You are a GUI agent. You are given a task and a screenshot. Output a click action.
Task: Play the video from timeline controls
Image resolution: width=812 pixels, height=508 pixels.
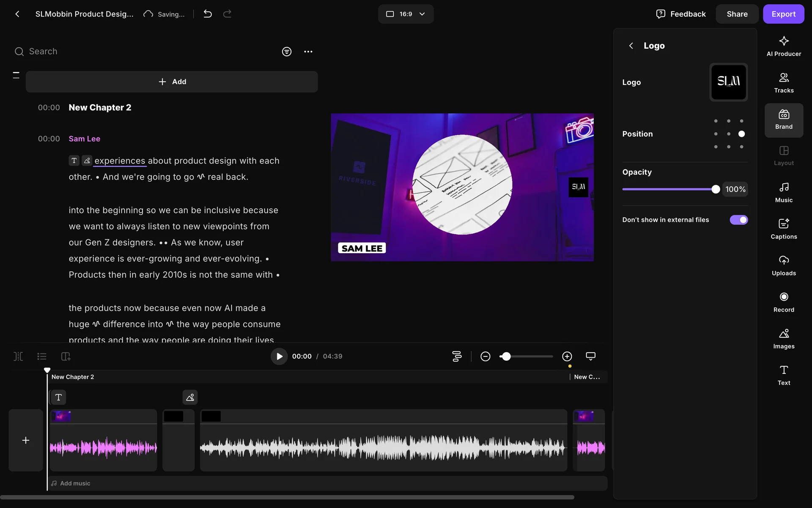pos(279,356)
